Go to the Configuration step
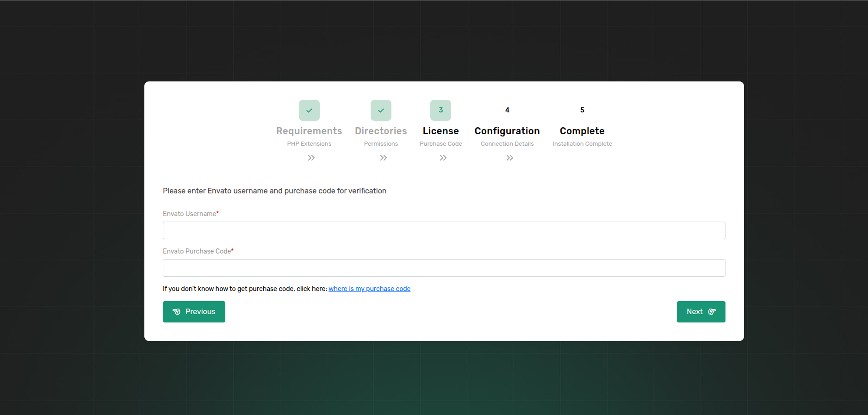The height and width of the screenshot is (415, 868). pos(507,131)
